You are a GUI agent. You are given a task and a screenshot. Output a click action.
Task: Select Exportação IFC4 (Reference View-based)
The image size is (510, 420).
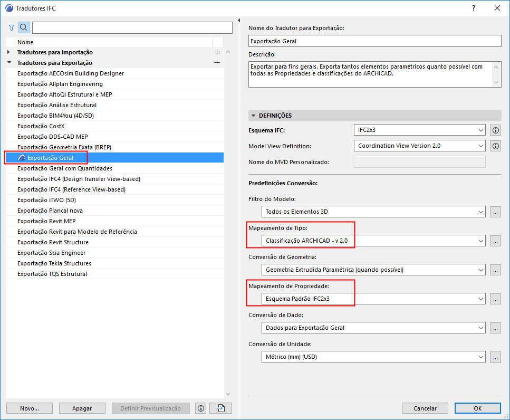pyautogui.click(x=114, y=189)
